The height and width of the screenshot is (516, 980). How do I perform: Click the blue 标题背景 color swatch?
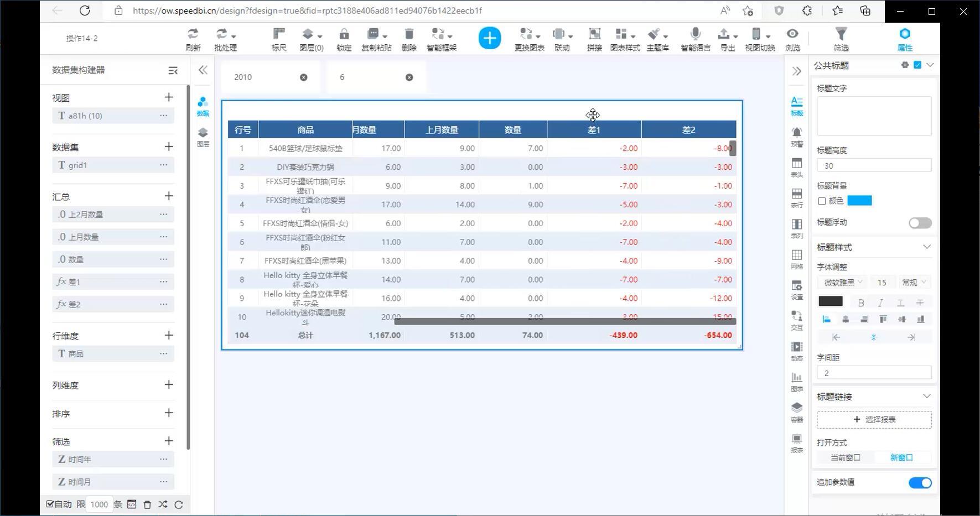859,201
